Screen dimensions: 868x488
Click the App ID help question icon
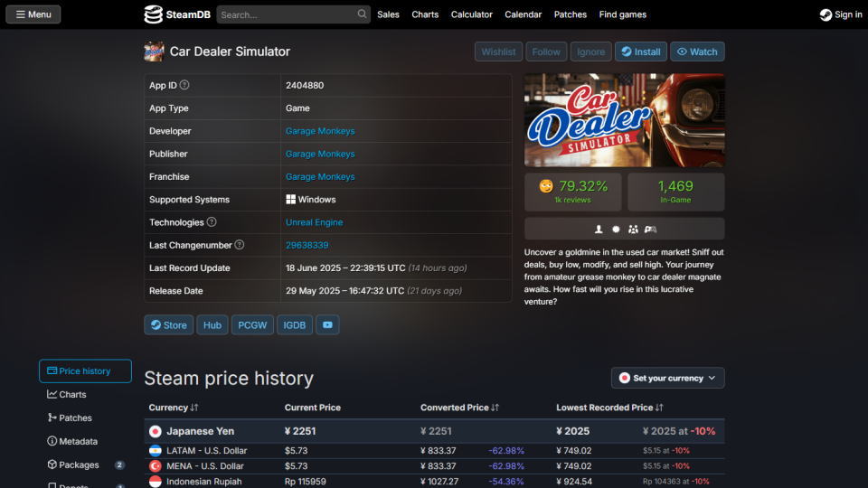point(184,85)
